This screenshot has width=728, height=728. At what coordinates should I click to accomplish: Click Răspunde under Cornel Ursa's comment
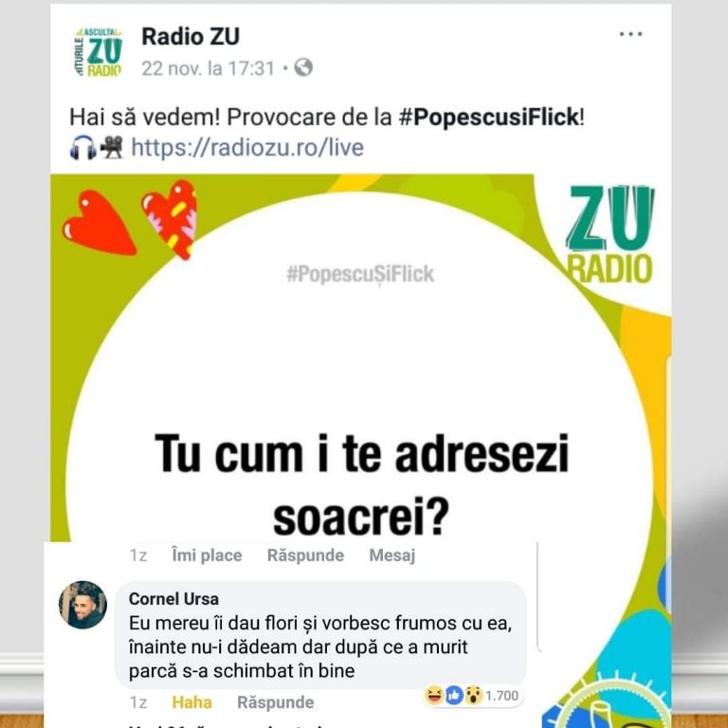(275, 702)
